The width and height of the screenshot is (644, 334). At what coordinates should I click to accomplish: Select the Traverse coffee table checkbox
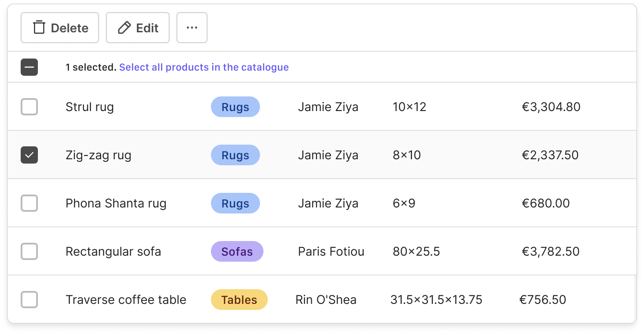click(x=29, y=300)
